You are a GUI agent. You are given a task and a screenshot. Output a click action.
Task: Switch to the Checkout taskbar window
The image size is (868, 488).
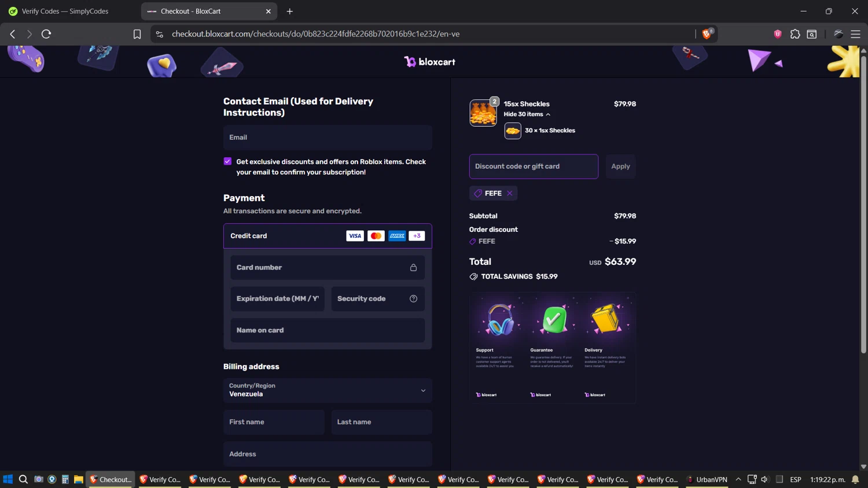point(111,479)
